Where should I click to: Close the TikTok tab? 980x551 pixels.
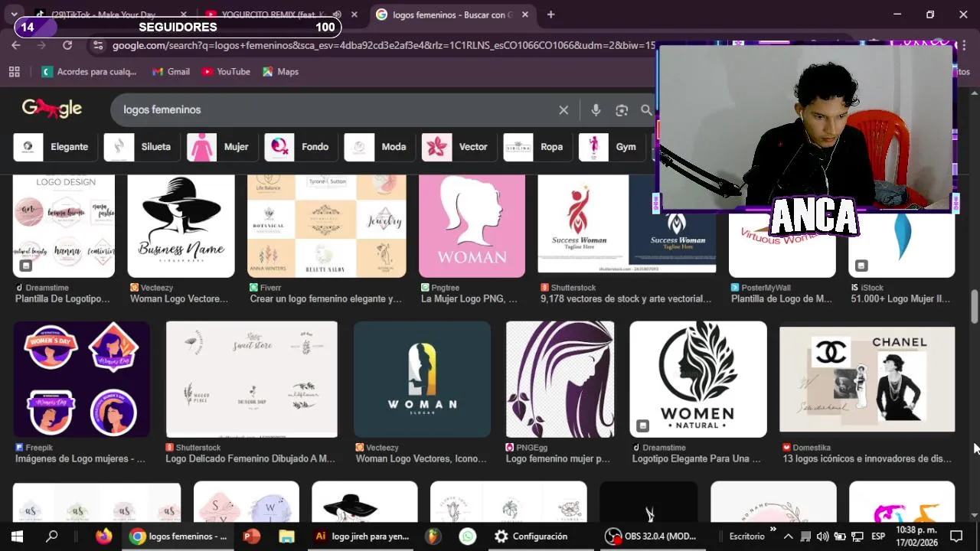coord(183,15)
